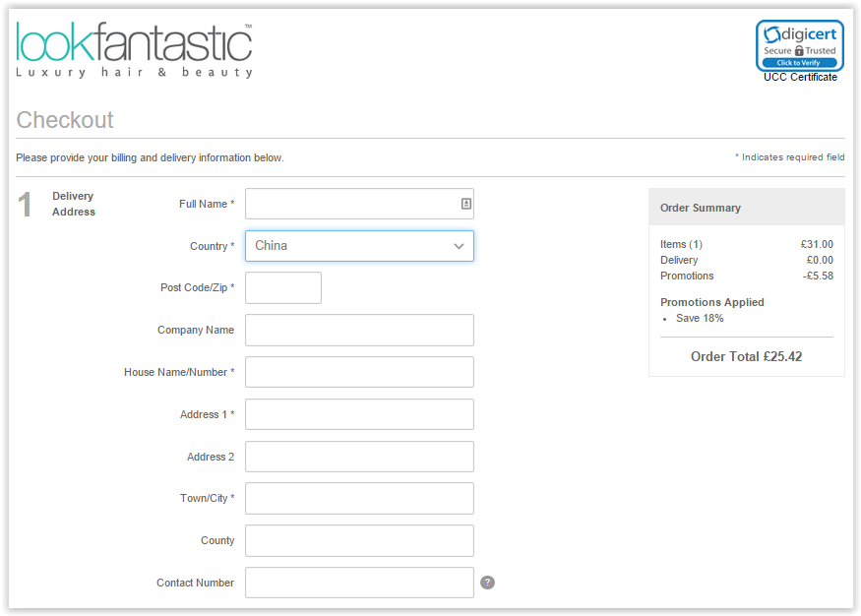Click into the Address 1 field

359,414
